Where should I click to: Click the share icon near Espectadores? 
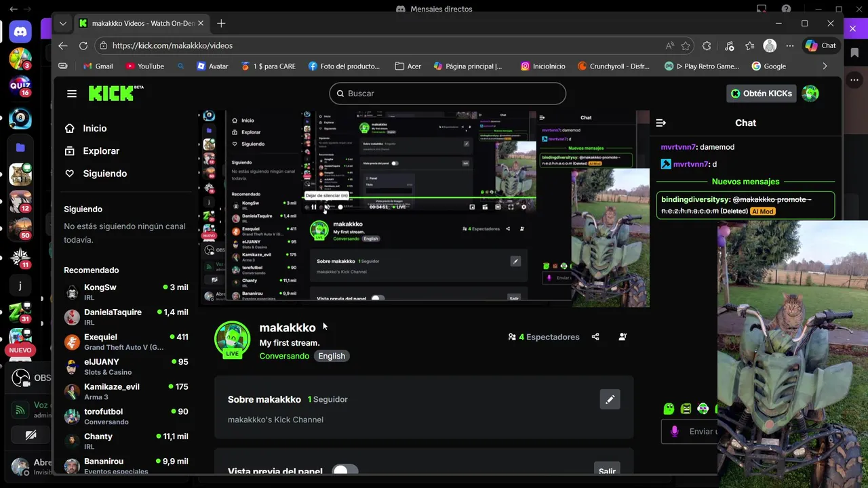click(x=595, y=337)
